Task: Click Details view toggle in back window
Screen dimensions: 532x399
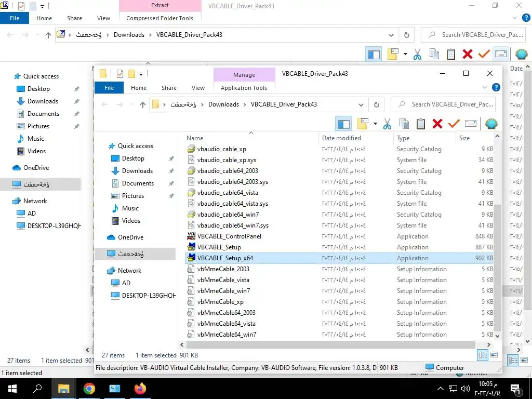Action: click(513, 360)
